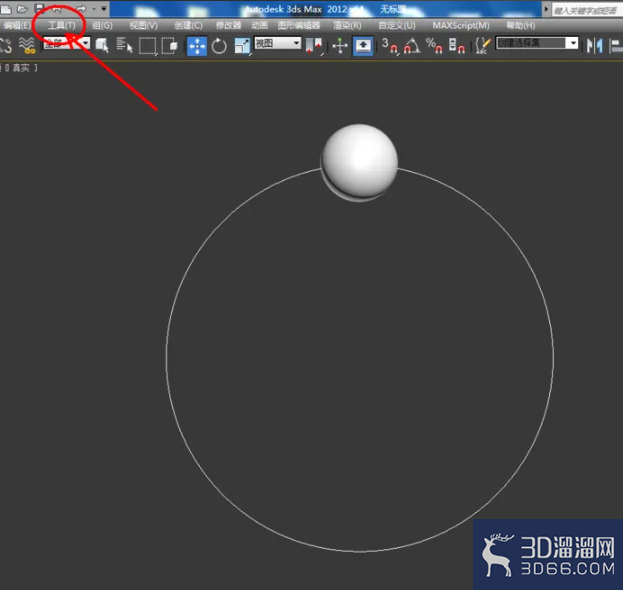
Task: Click the Redo arrow icon
Action: tap(81, 8)
